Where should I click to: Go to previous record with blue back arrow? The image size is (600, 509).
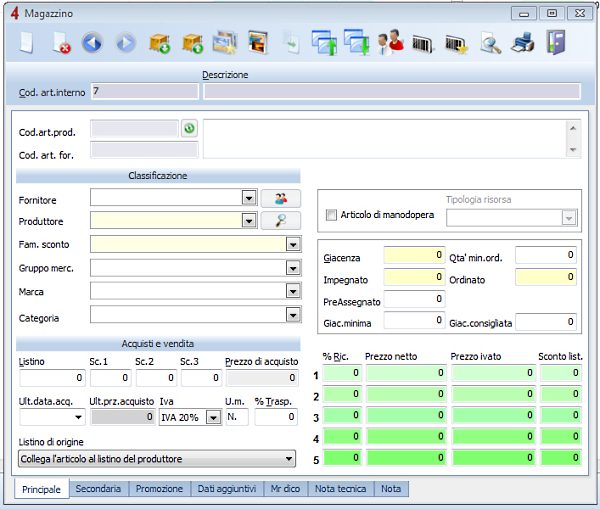pyautogui.click(x=92, y=43)
